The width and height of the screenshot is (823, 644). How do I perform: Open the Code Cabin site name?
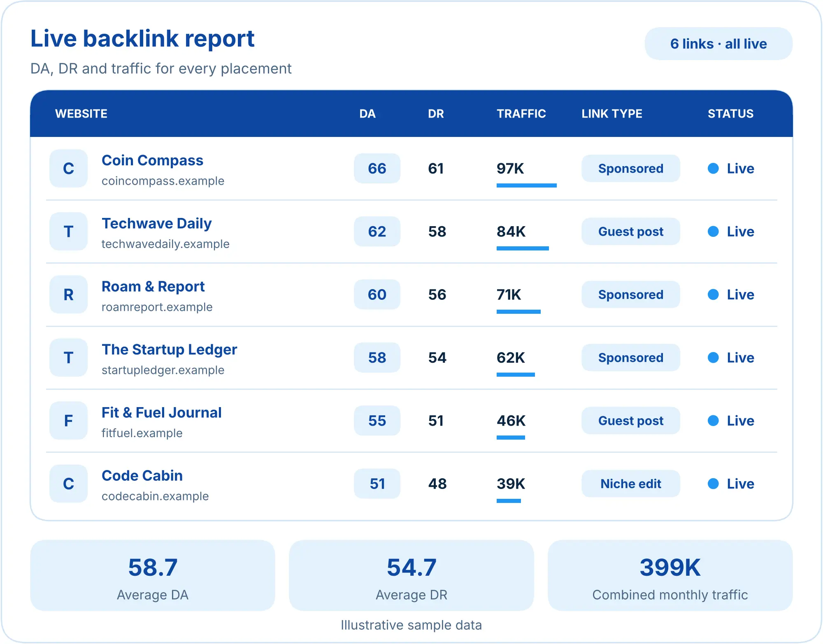tap(142, 475)
